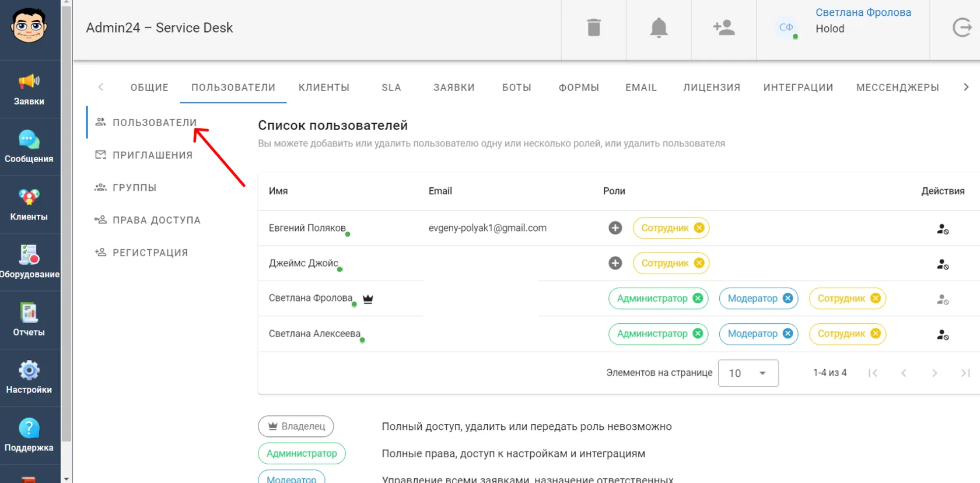Switch to the КЛИЕНТЫ tab

coord(324,87)
